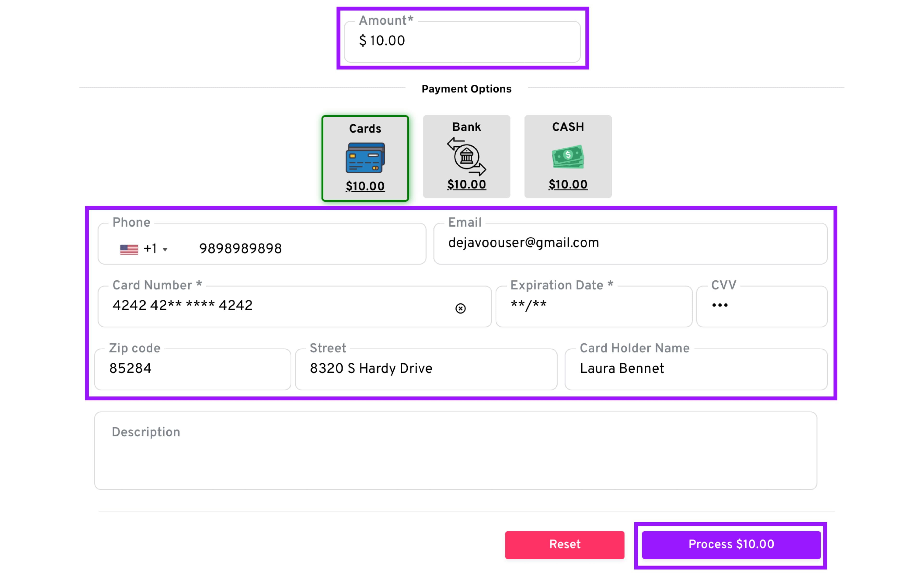The image size is (924, 577).
Task: Select the Bank payment option
Action: 466,127
